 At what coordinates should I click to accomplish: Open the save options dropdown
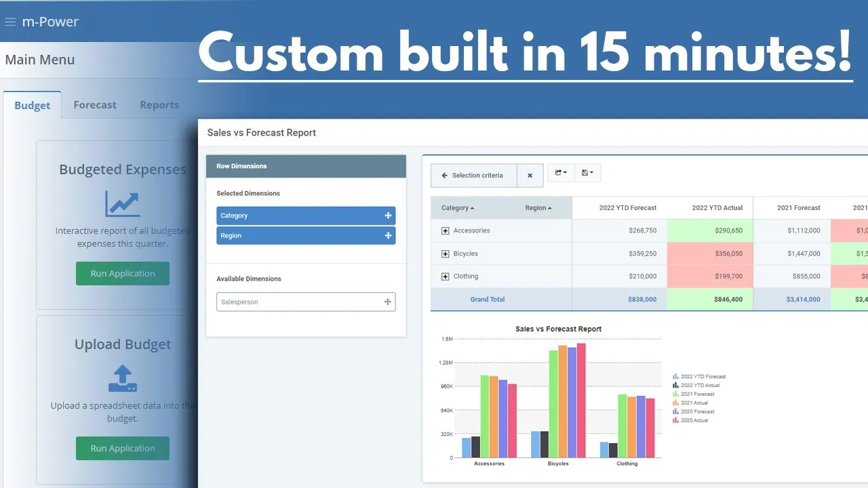(588, 173)
